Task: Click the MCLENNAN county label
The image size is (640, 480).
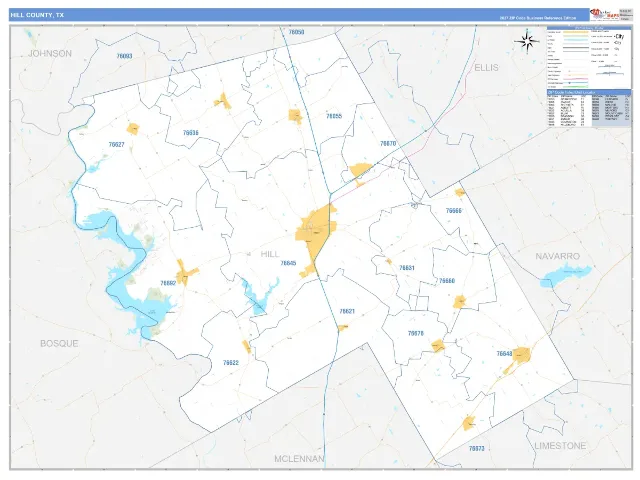Action: click(299, 459)
